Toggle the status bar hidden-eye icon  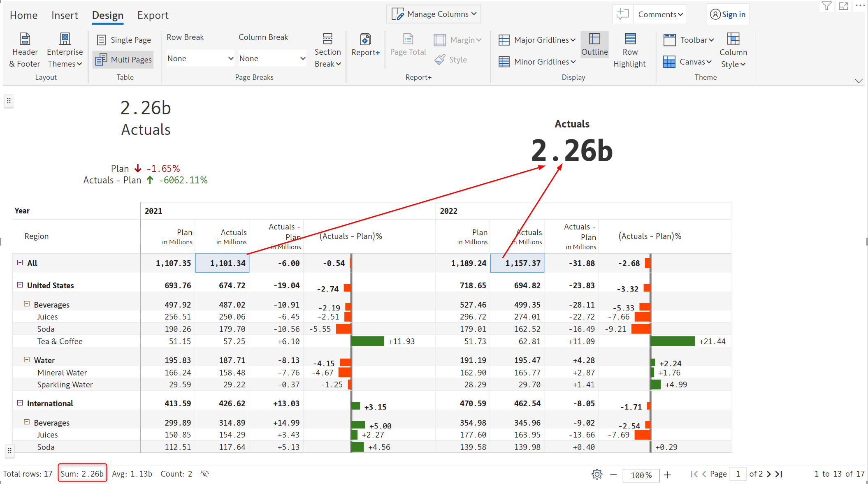tap(204, 474)
